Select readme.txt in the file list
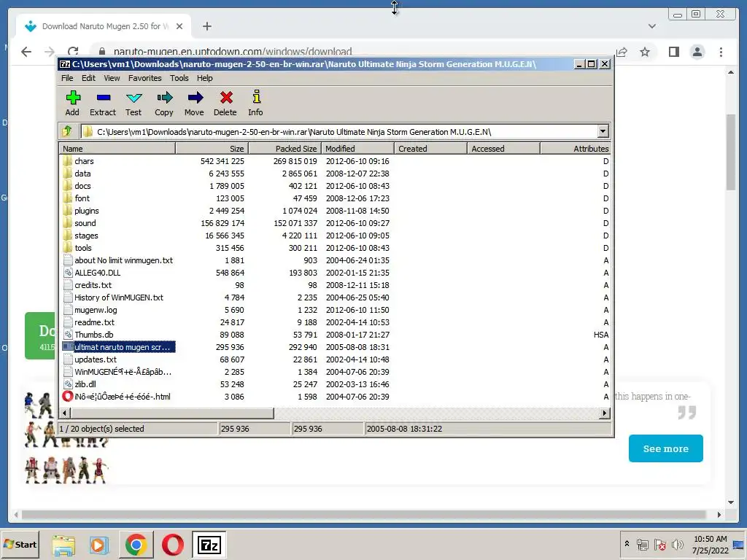 point(334,322)
